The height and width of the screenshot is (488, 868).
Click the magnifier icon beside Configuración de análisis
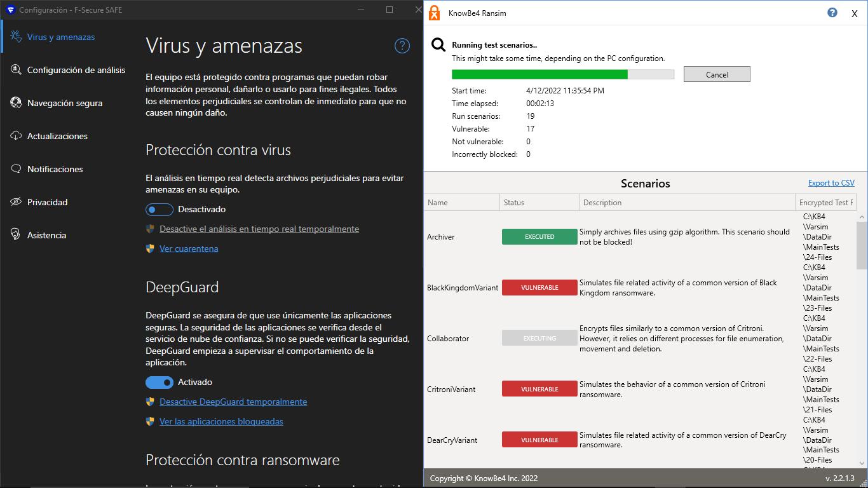click(16, 70)
